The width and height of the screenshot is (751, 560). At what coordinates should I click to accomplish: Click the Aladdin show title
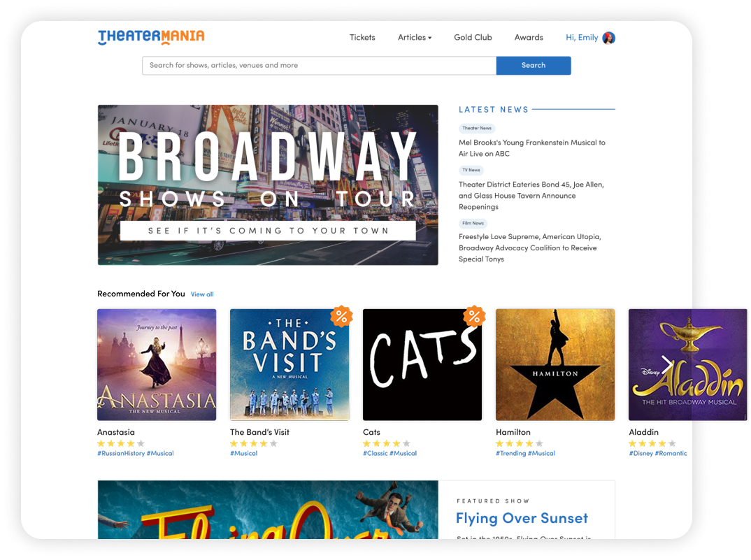tap(644, 432)
